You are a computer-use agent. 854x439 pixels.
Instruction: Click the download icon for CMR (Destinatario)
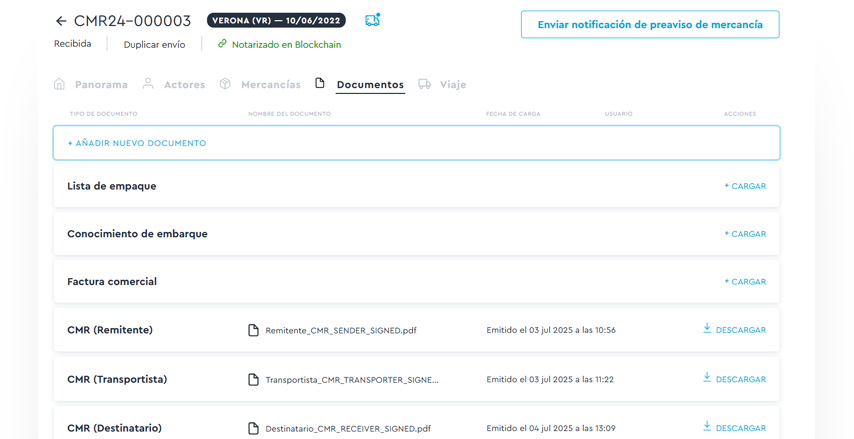click(707, 426)
